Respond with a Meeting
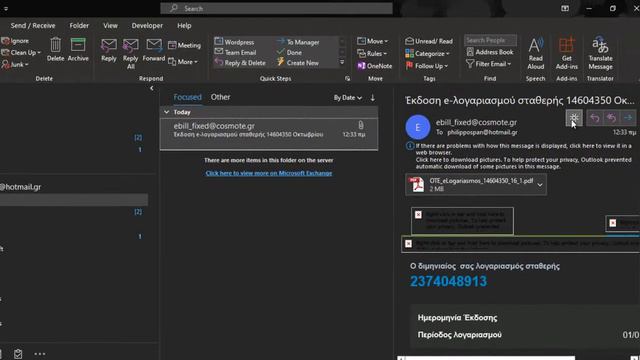This screenshot has width=640, height=360. 184,45
